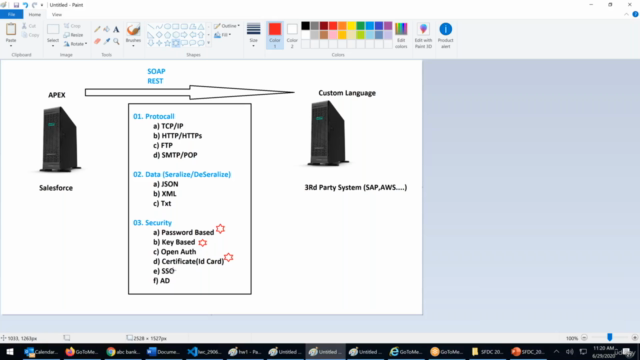Click the Redo arrow in title bar
Viewport: 640px width, 360px height.
tap(34, 5)
